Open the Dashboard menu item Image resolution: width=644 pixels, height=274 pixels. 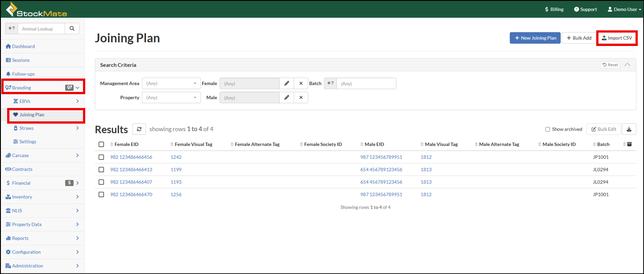coord(23,46)
